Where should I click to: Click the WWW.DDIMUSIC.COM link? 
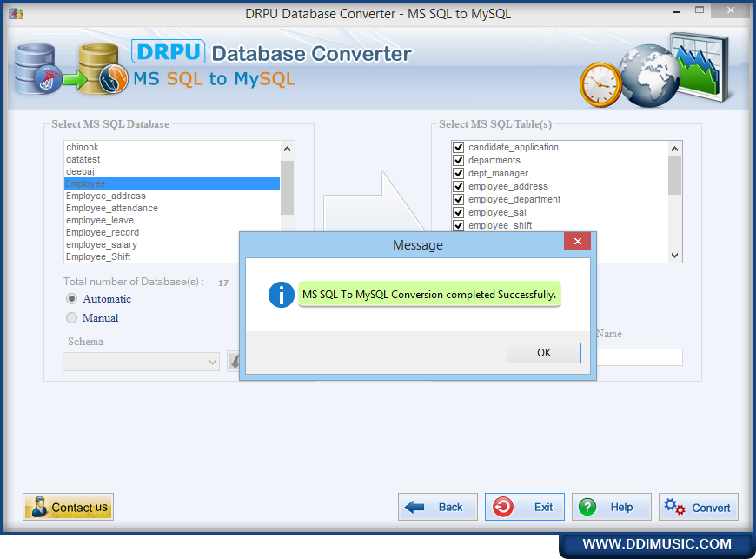point(657,544)
